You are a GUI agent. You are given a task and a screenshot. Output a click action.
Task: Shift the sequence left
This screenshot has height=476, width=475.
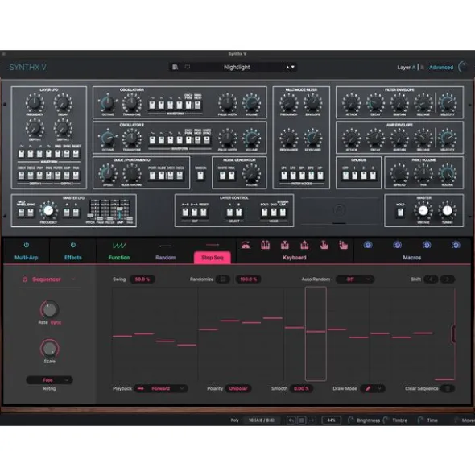(431, 279)
